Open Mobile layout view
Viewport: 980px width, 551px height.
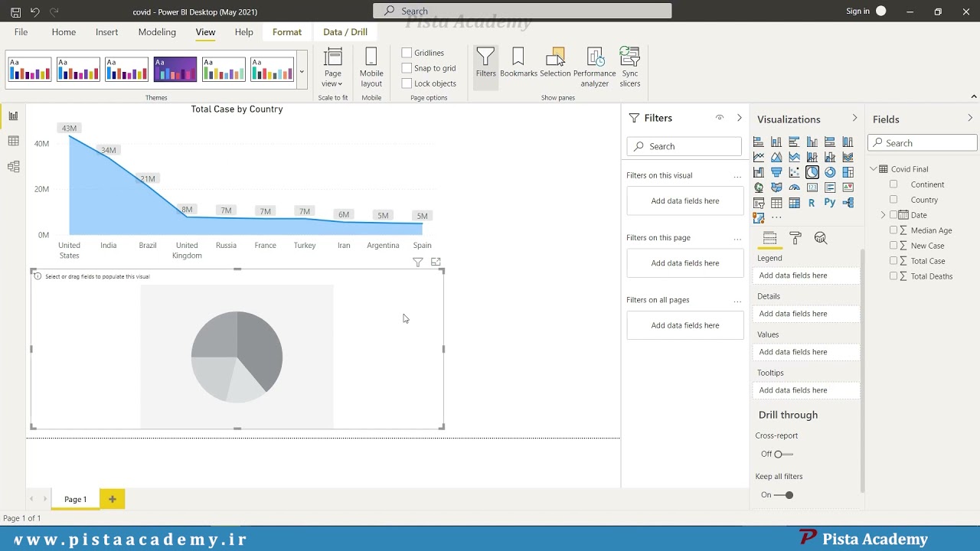click(x=371, y=68)
